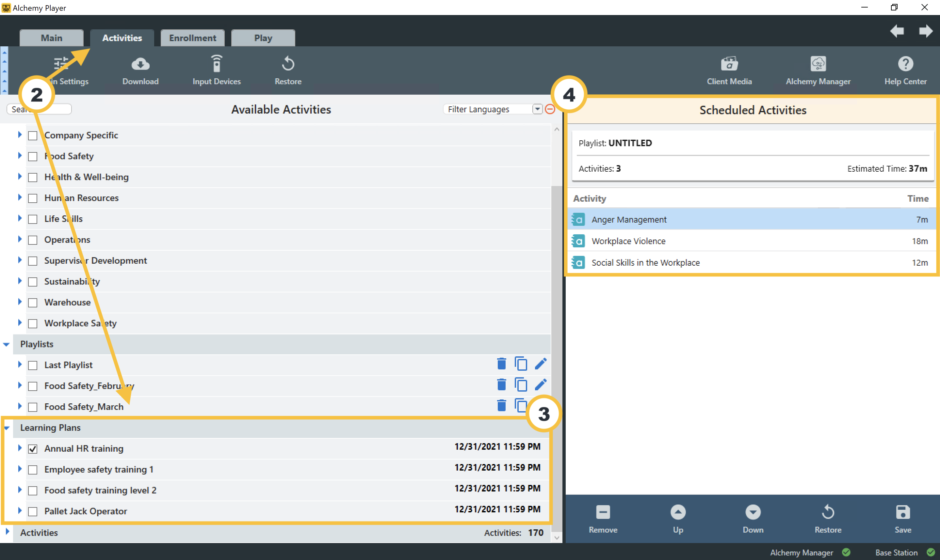The width and height of the screenshot is (940, 560).
Task: Copy the Last Playlist with duplicate icon
Action: tap(520, 364)
